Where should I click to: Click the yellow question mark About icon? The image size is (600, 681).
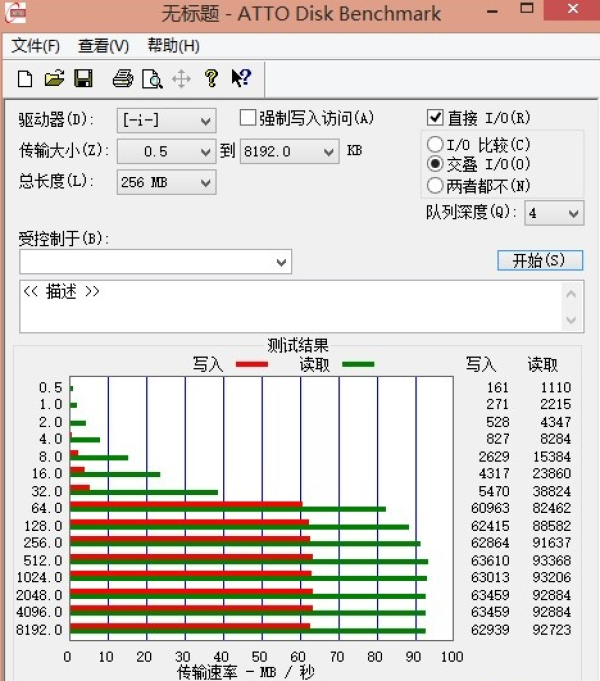(x=212, y=78)
